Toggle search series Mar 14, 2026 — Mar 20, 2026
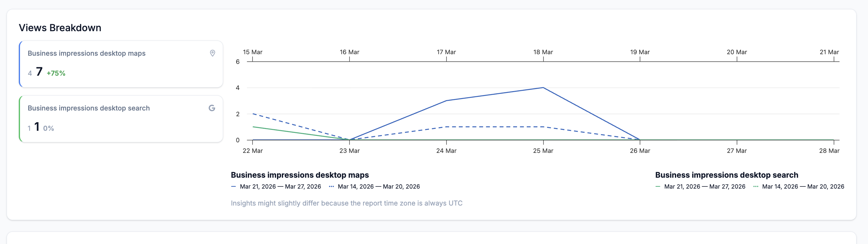The image size is (868, 244). coord(803,186)
